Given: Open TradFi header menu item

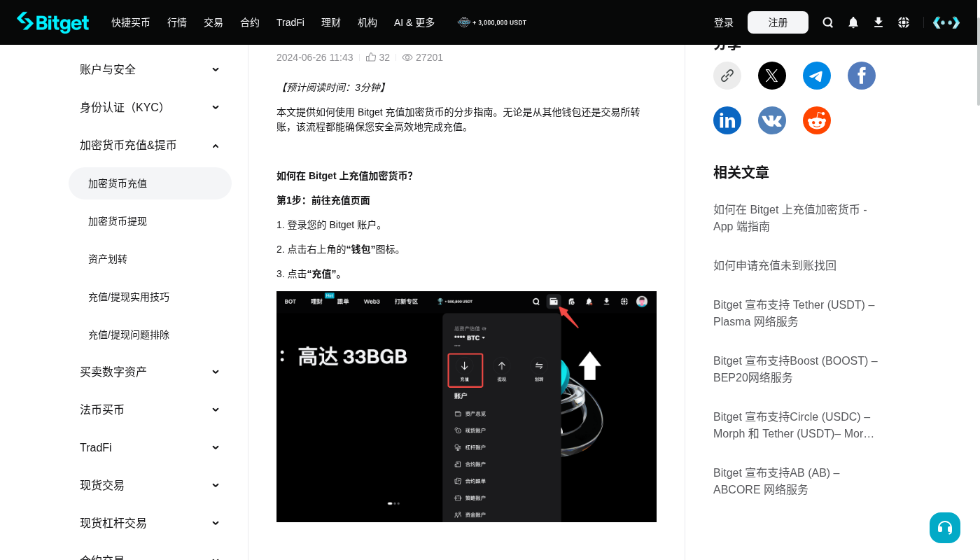Looking at the screenshot, I should coord(290,22).
